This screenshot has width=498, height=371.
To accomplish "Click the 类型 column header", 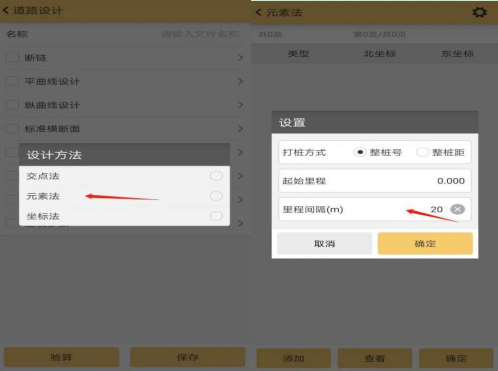I will [298, 53].
